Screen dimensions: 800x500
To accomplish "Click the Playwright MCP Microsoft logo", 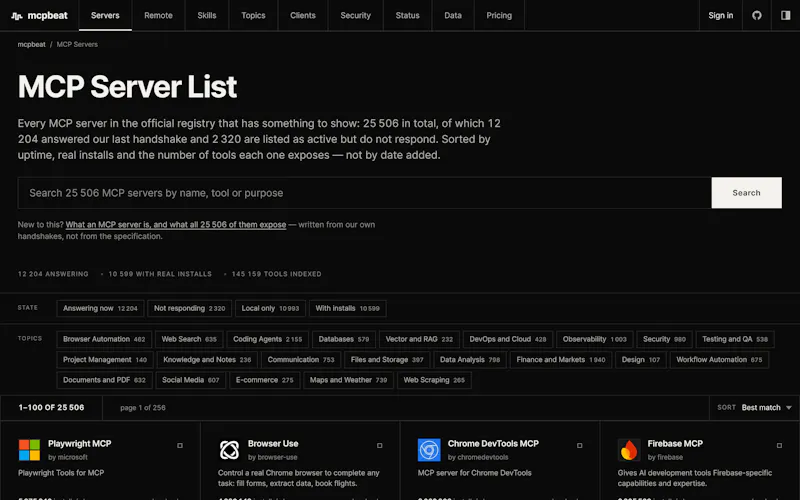I will [29, 450].
